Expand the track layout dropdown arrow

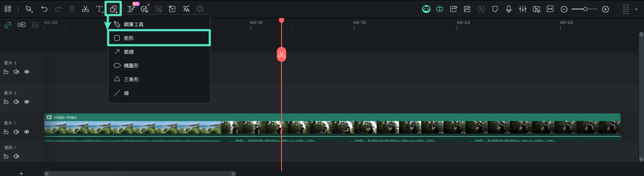[x=636, y=9]
